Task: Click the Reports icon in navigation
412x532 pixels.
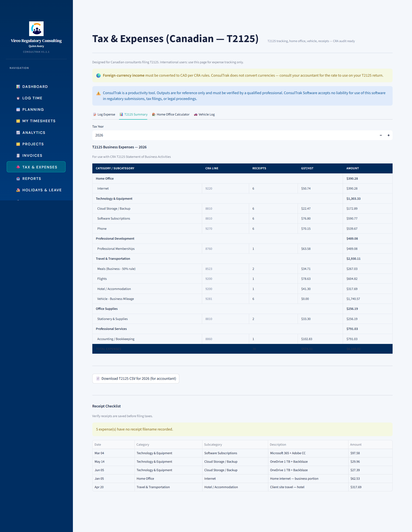Action: [x=18, y=179]
